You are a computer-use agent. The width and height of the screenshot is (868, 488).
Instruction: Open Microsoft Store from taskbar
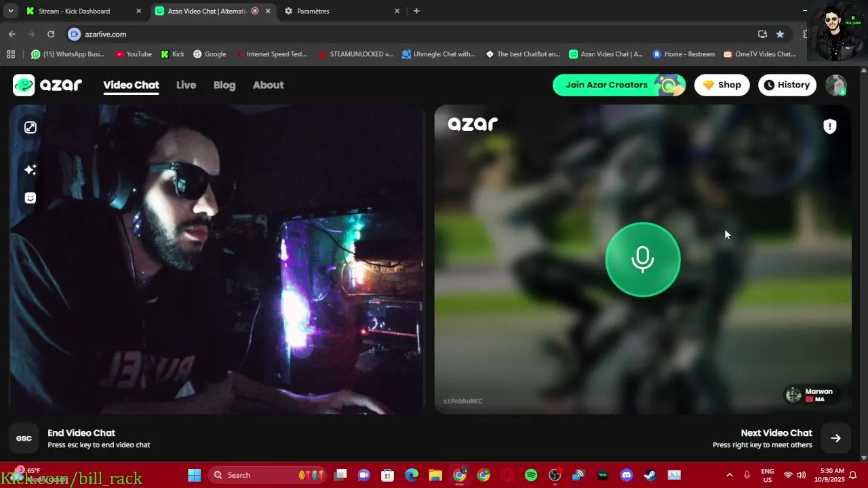coord(388,475)
